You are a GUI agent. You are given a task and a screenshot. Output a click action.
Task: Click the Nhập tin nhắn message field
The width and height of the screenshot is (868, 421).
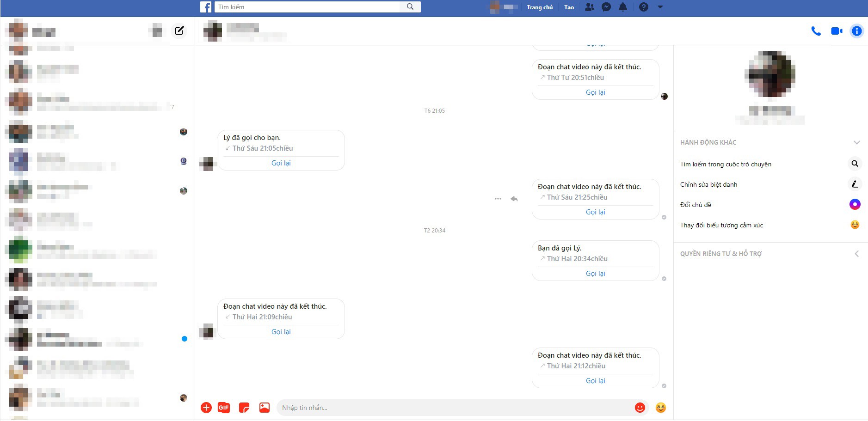456,408
